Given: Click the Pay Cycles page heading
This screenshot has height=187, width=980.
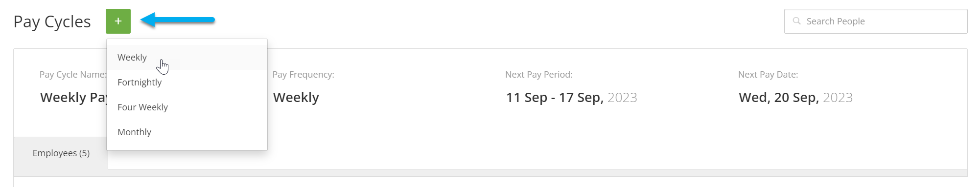Looking at the screenshot, I should coord(52,21).
